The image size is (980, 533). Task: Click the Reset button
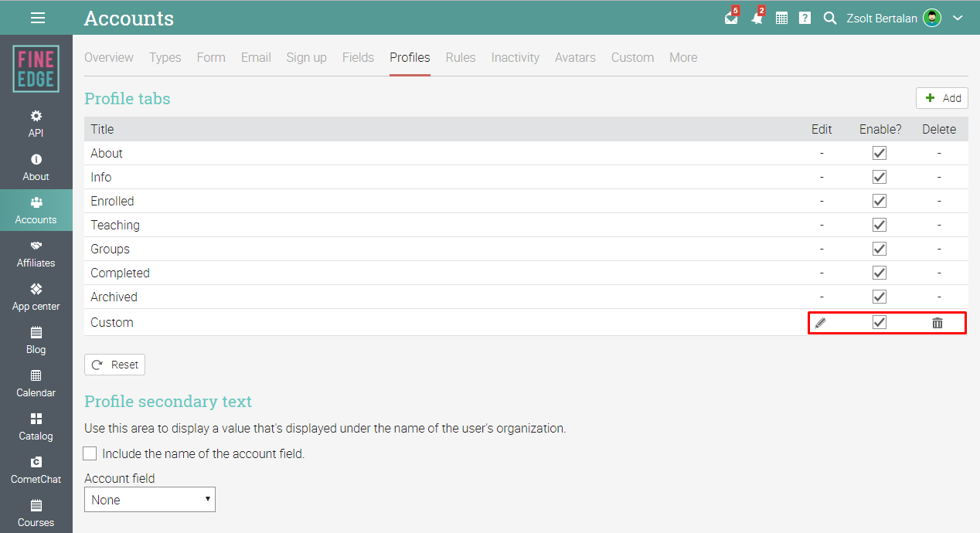click(114, 365)
